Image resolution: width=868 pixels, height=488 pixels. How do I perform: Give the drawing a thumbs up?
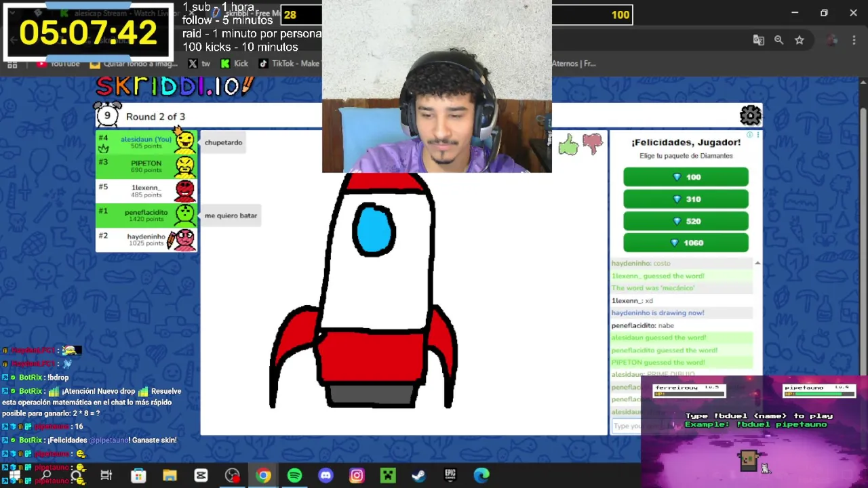coord(568,144)
